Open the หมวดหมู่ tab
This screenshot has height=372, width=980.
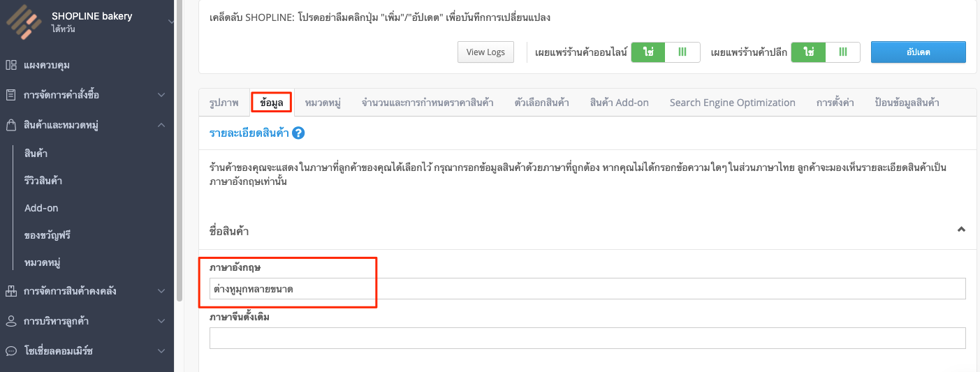(323, 103)
